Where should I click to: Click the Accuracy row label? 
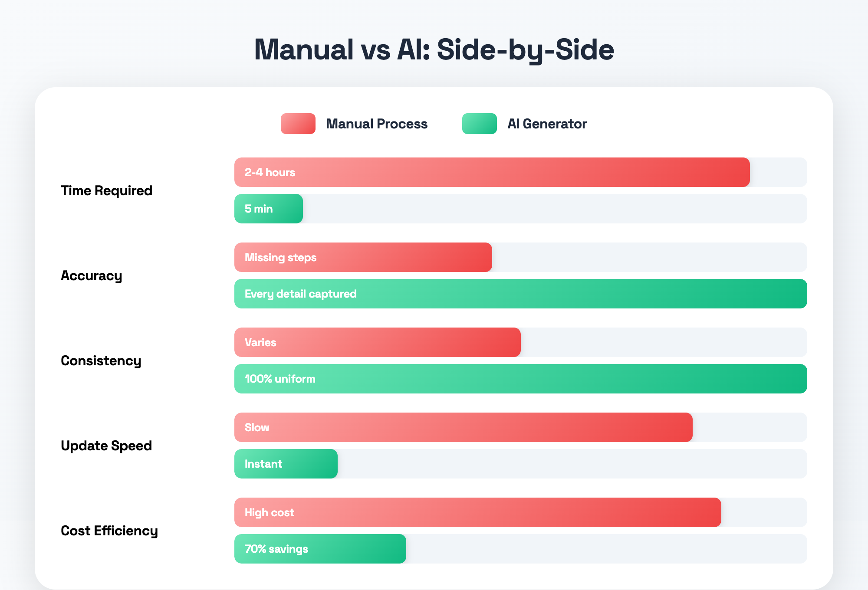[x=91, y=276]
